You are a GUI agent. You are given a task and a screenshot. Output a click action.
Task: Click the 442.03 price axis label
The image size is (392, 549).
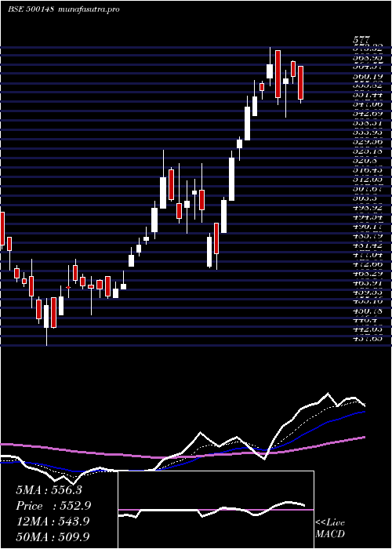(367, 329)
